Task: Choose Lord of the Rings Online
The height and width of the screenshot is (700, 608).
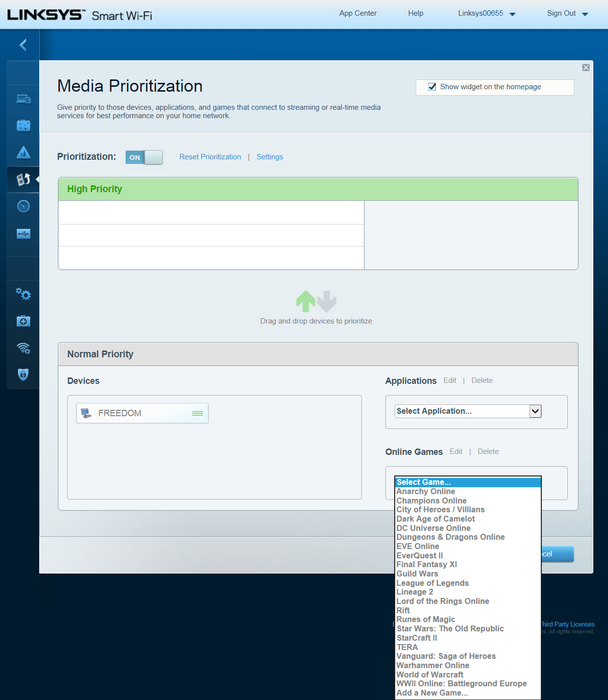Action: pos(468,601)
